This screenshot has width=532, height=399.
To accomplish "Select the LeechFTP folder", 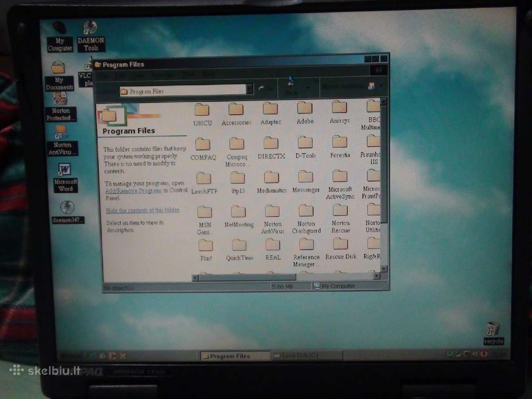I will pyautogui.click(x=204, y=184).
